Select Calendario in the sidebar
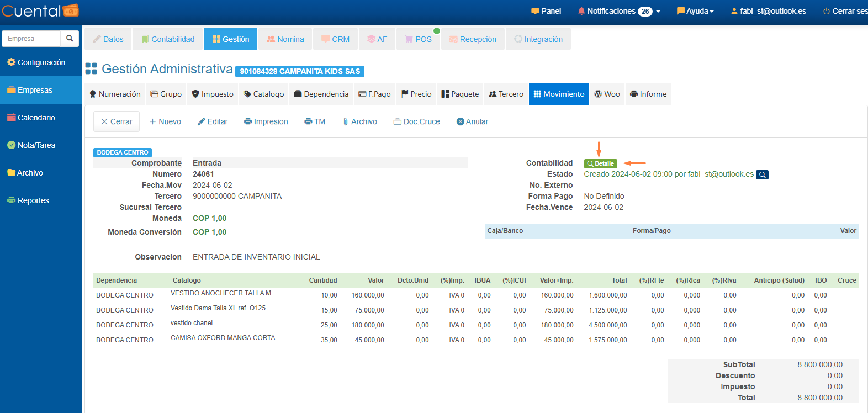The width and height of the screenshot is (868, 413). (36, 118)
